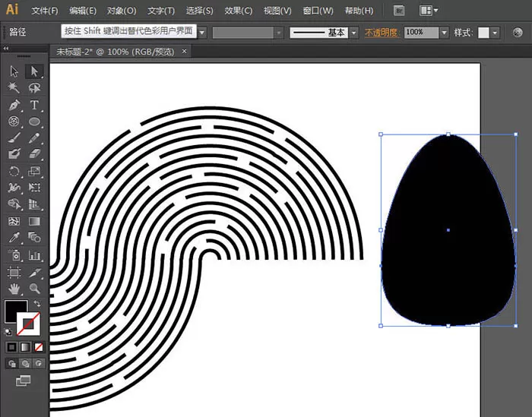This screenshot has height=417, width=532.
Task: Select the Free Transform tool
Action: tap(34, 188)
